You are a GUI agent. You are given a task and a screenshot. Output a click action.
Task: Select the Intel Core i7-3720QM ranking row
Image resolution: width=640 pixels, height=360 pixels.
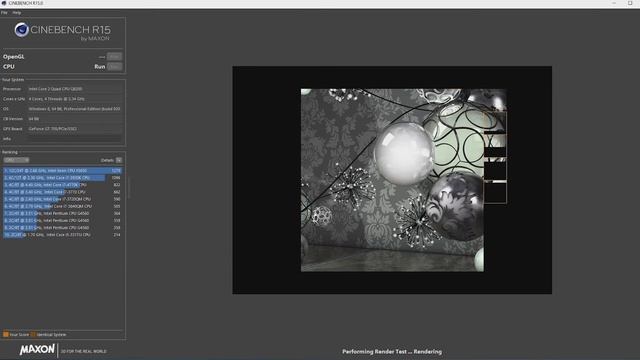(x=62, y=199)
